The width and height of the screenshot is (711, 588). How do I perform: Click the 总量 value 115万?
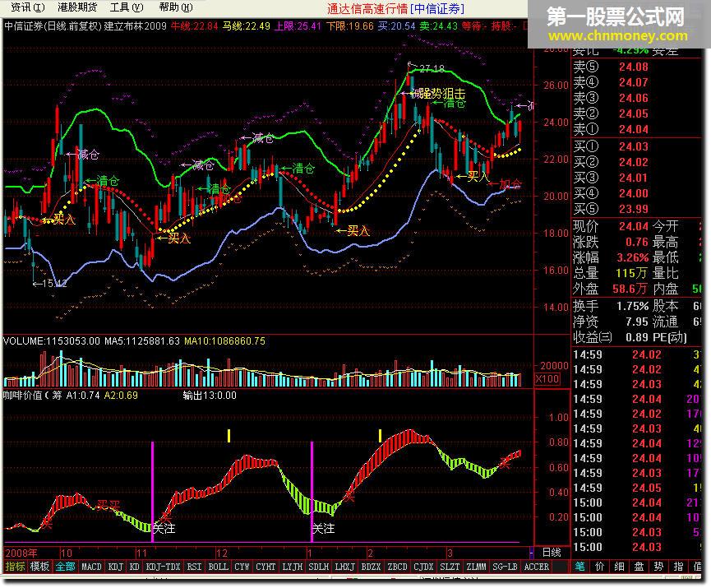coord(631,273)
